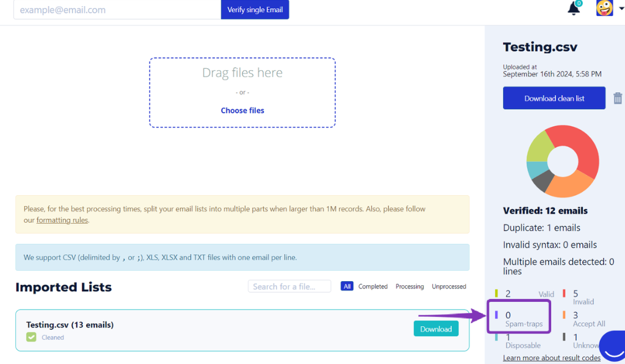Open the chat support bubble
Viewport: 625px width, 364px height.
coord(613,347)
